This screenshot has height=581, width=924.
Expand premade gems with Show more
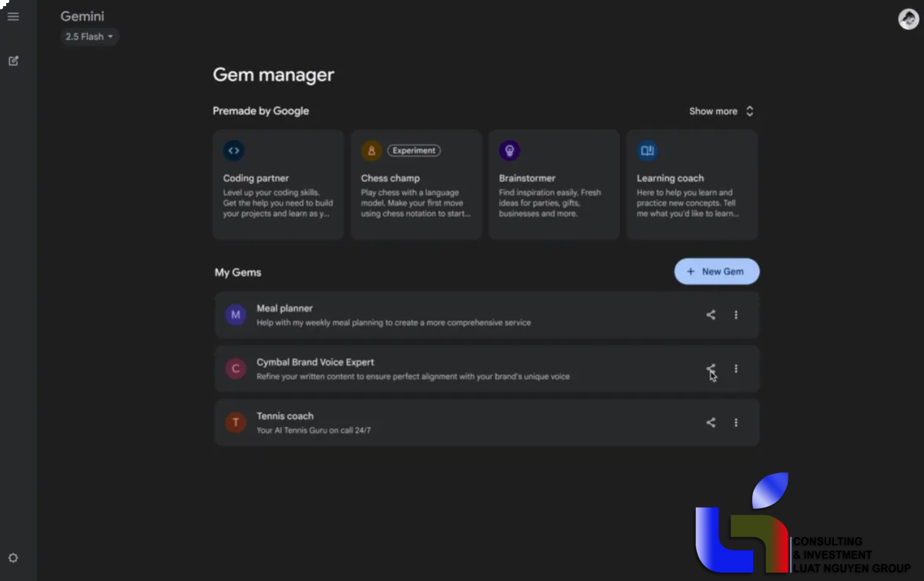(721, 111)
